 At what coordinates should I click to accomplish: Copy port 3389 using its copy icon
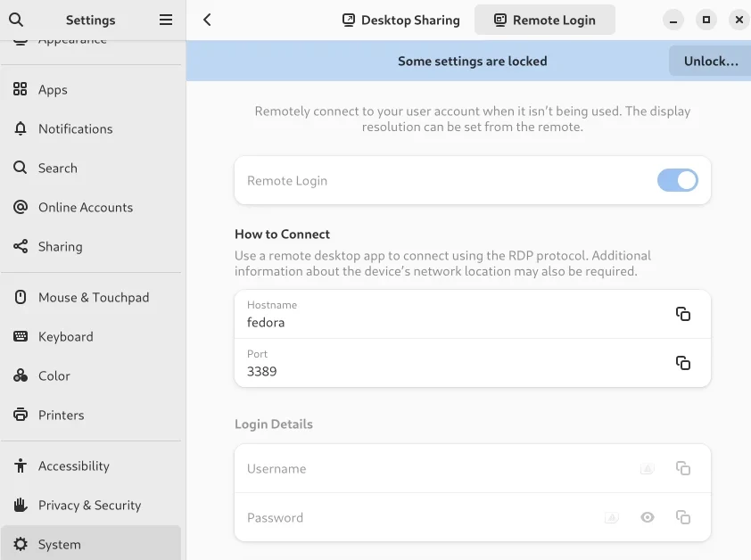(682, 363)
